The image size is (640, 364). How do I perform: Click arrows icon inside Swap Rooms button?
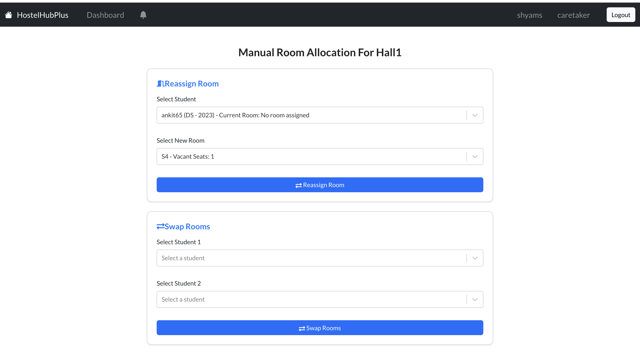[x=302, y=328]
